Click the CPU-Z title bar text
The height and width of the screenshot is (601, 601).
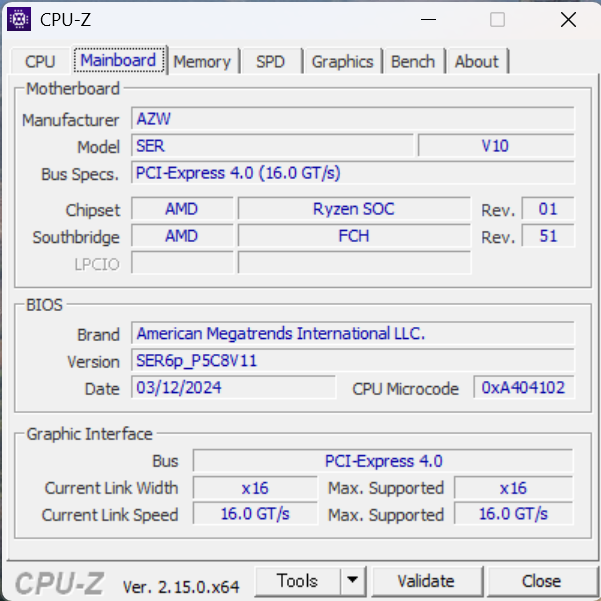coord(66,20)
